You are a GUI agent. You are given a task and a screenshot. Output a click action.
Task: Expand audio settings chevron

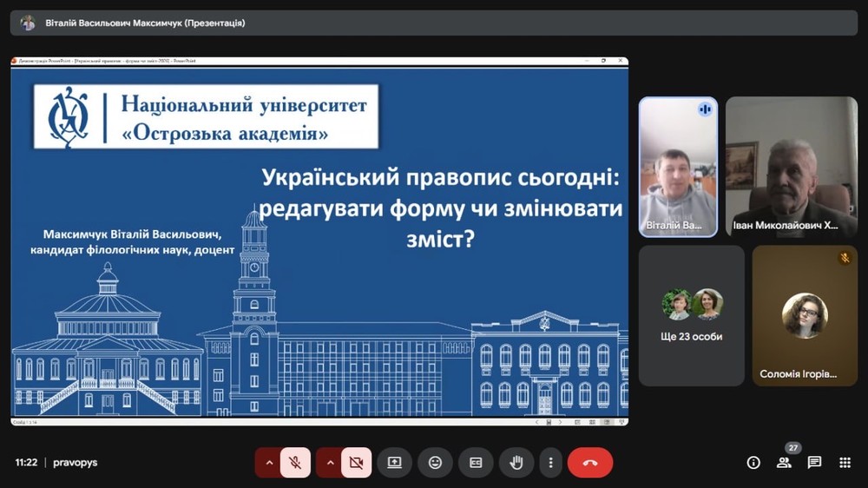pos(268,463)
